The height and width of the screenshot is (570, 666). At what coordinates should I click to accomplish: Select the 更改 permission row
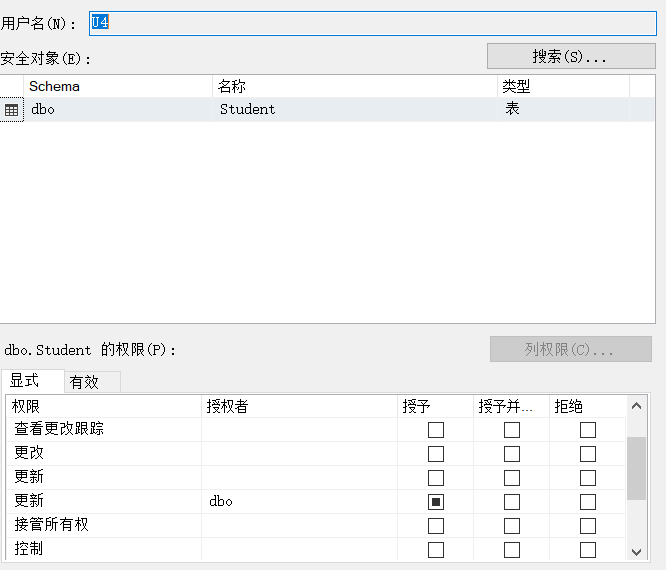[316, 454]
